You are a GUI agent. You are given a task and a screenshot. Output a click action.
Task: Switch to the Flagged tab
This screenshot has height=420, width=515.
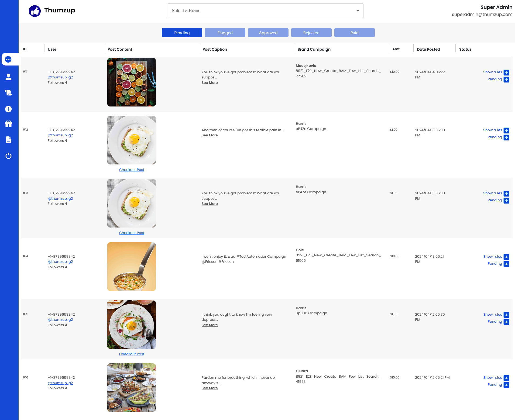pos(225,33)
